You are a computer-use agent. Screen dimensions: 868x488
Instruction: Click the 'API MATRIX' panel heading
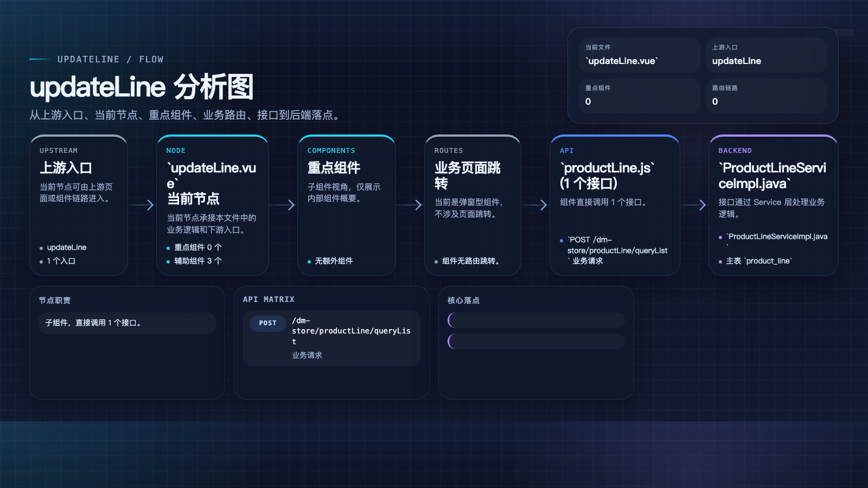tap(269, 299)
